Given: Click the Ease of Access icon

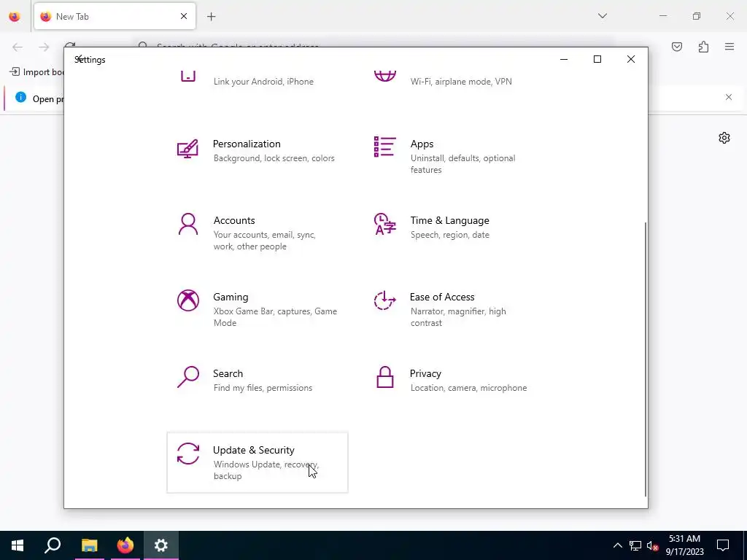Looking at the screenshot, I should point(384,300).
